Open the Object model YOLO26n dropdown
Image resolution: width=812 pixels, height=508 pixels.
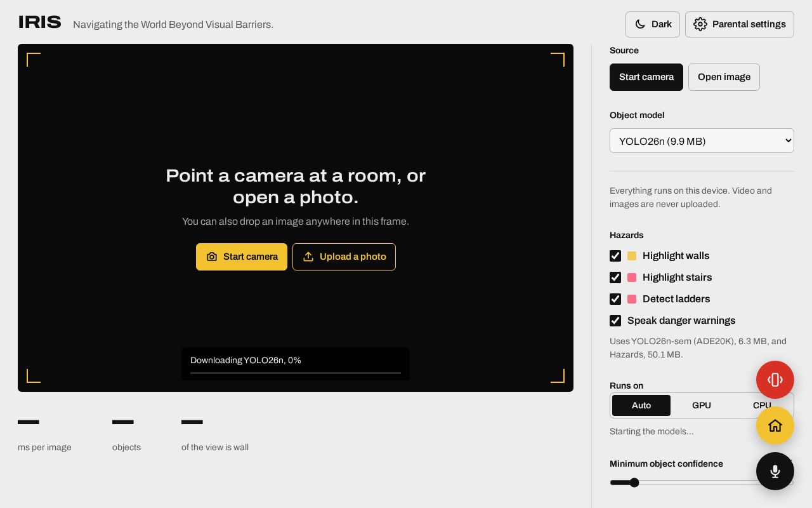coord(702,141)
